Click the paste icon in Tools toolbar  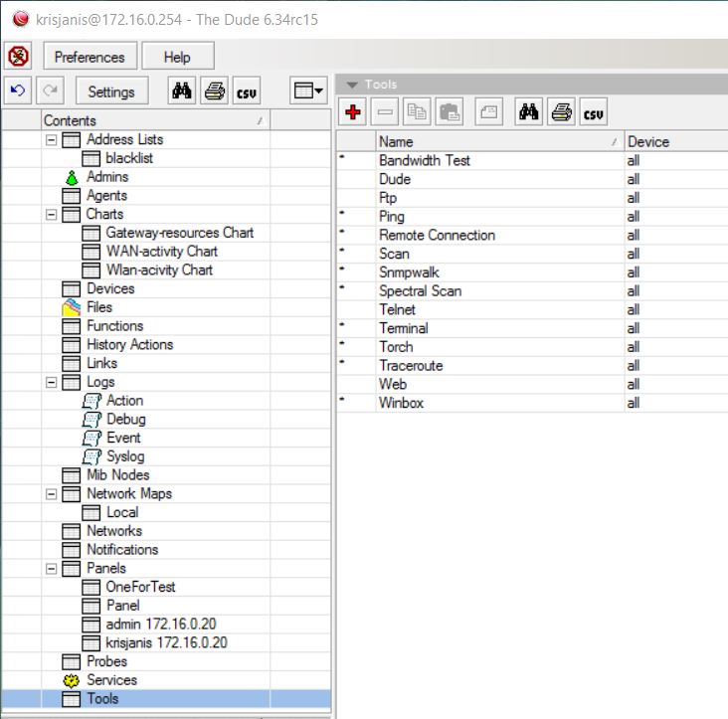tap(450, 111)
